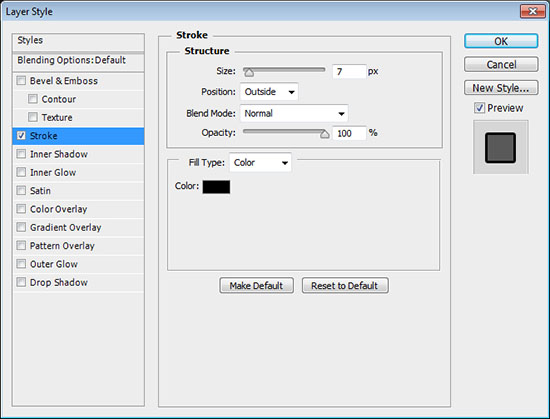Tick the Texture checkbox
Screen dimensions: 550x419
tap(33, 117)
